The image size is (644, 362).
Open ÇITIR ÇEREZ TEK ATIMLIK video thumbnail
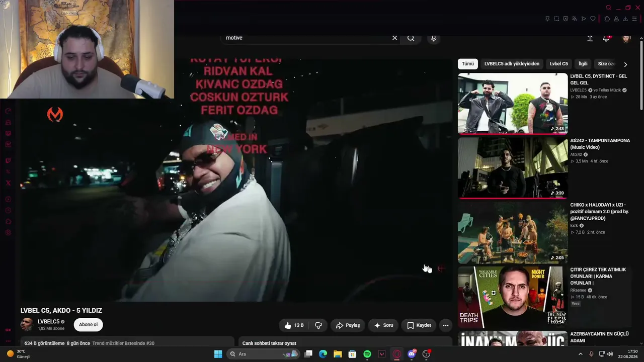513,297
